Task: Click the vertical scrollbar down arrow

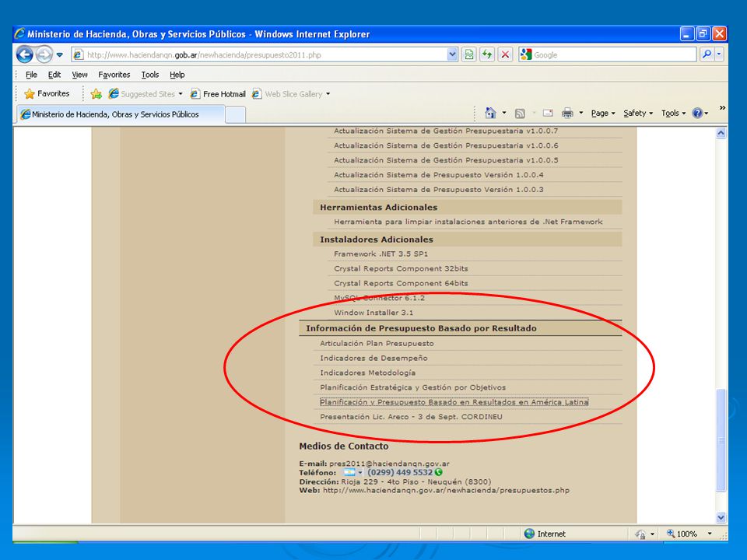Action: (721, 518)
